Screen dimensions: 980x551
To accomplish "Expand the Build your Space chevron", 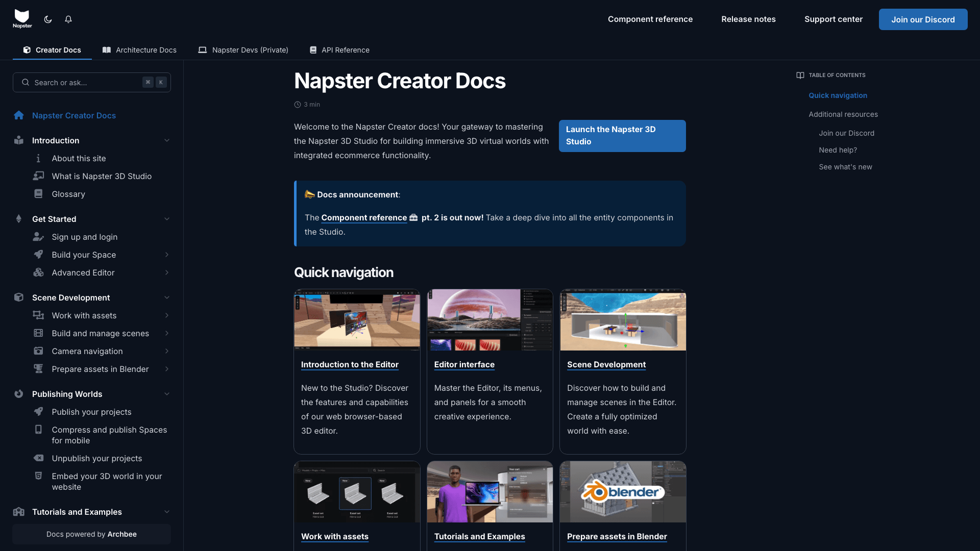I will [167, 255].
